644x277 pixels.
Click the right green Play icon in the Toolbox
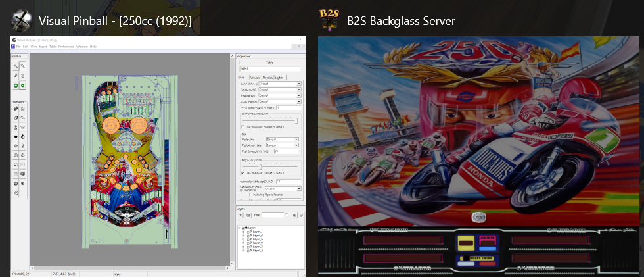(x=23, y=86)
